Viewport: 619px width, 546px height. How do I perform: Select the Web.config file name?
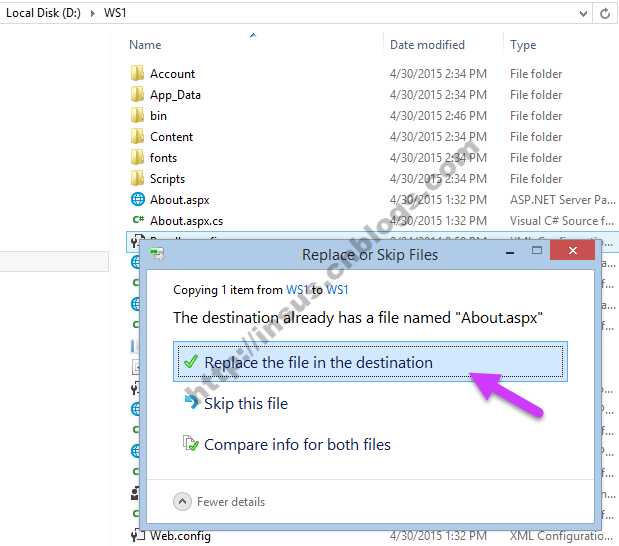180,536
